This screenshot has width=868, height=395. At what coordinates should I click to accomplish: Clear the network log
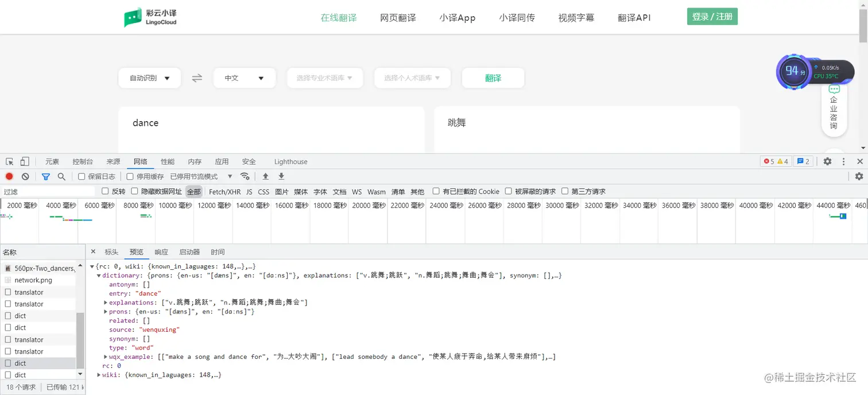click(x=25, y=177)
